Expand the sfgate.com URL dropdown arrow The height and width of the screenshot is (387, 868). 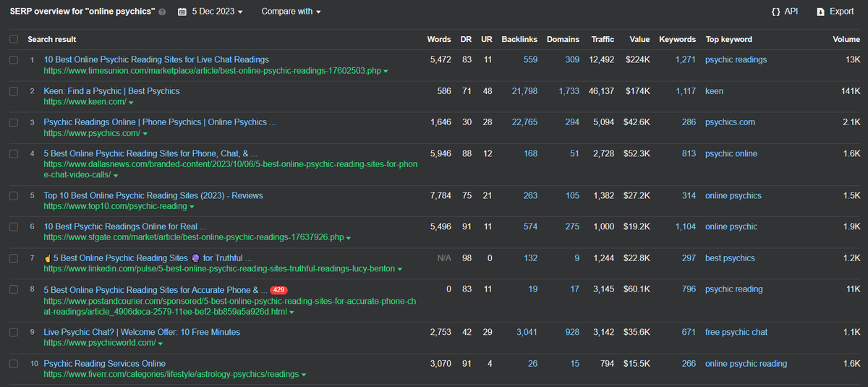pos(349,238)
